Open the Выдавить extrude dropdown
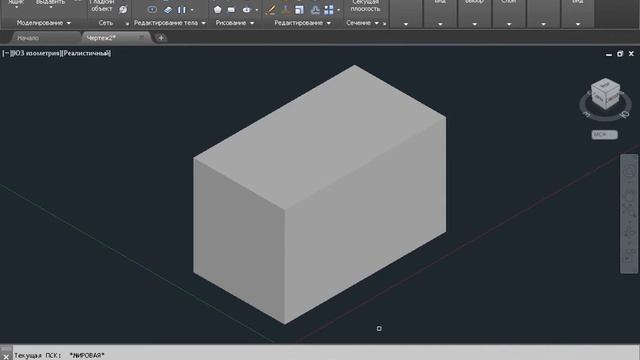This screenshot has height=360, width=640. coord(51,7)
